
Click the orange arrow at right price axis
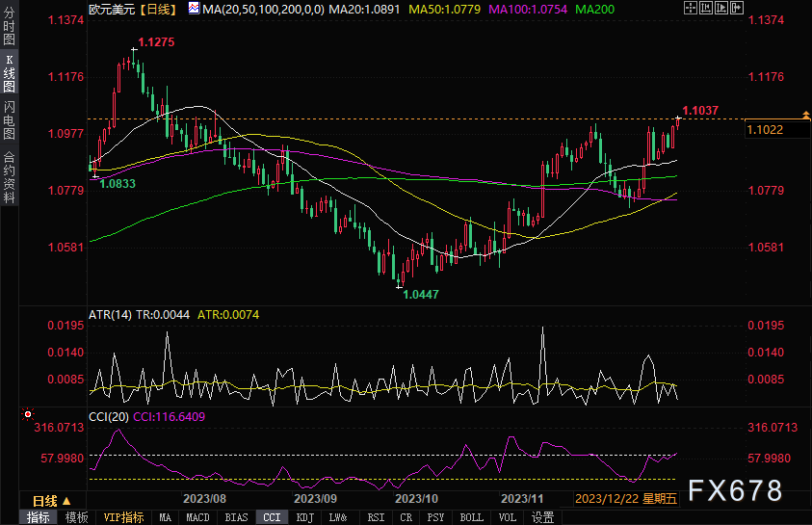tap(805, 116)
